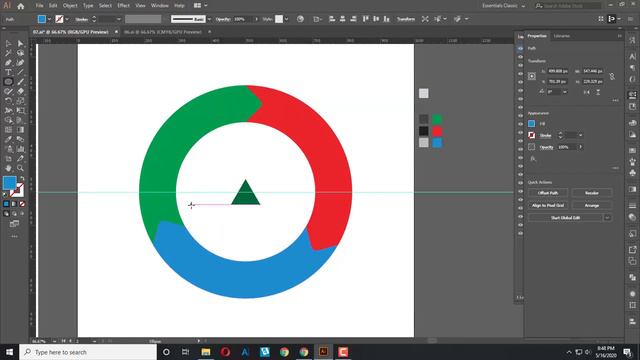Click Align to Pixel Grid button
The width and height of the screenshot is (640, 360).
(x=548, y=205)
